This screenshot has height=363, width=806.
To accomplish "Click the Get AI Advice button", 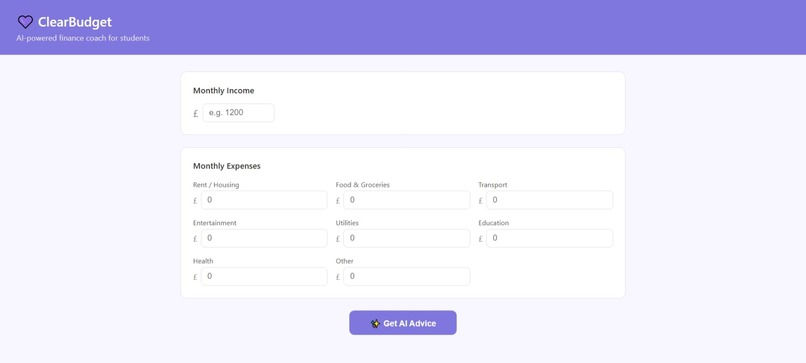I will pyautogui.click(x=403, y=323).
